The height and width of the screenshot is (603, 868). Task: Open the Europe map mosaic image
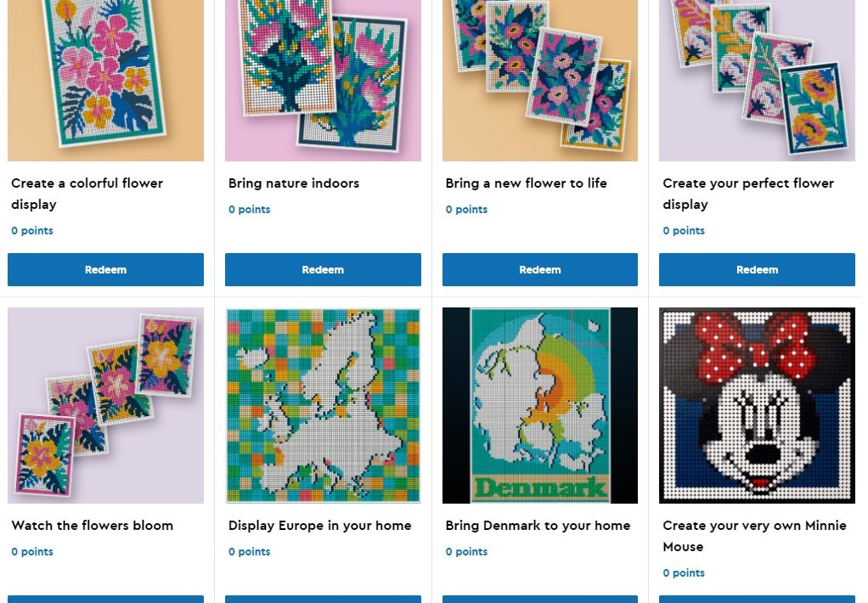pos(323,405)
